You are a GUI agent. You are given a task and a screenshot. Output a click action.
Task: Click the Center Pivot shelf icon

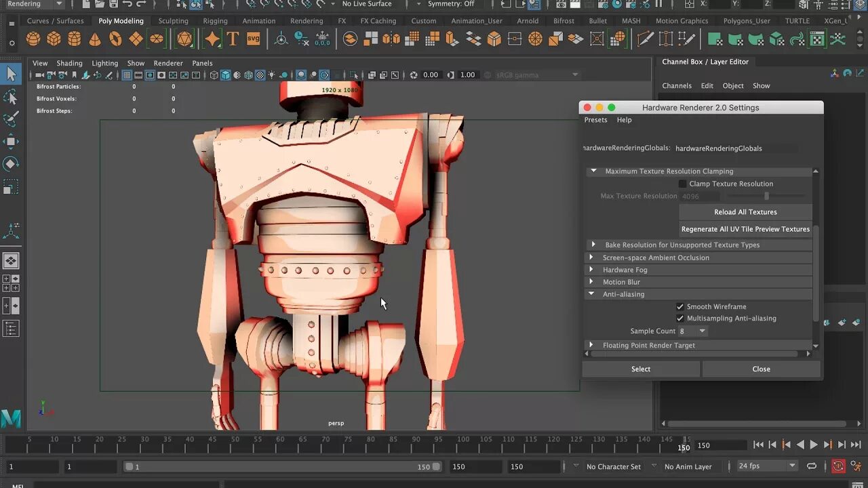click(x=281, y=39)
